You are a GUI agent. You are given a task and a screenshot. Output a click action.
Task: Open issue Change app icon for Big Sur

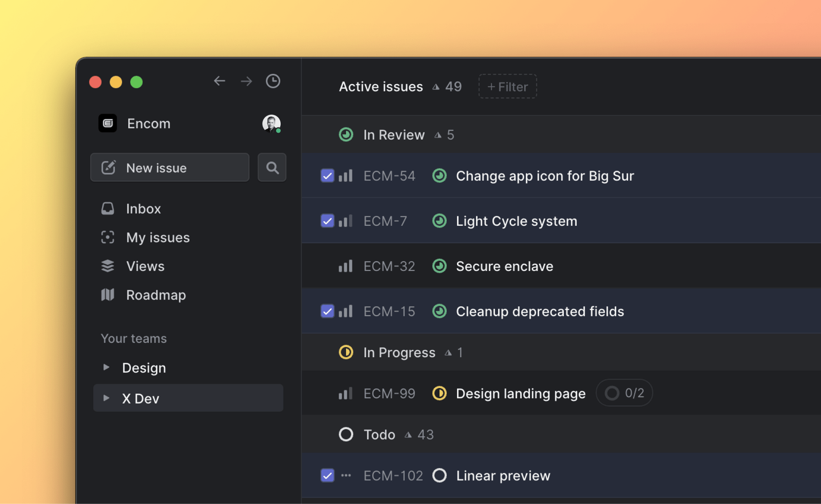pyautogui.click(x=545, y=176)
